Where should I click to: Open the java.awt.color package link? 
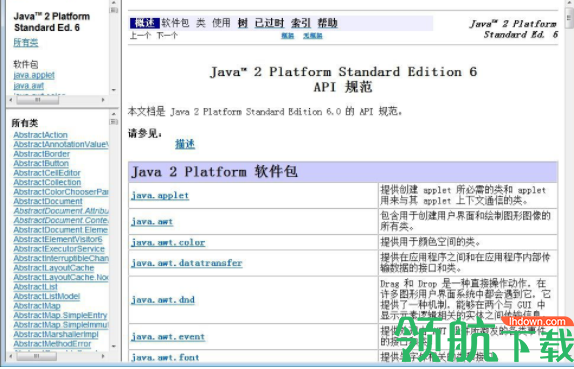168,242
